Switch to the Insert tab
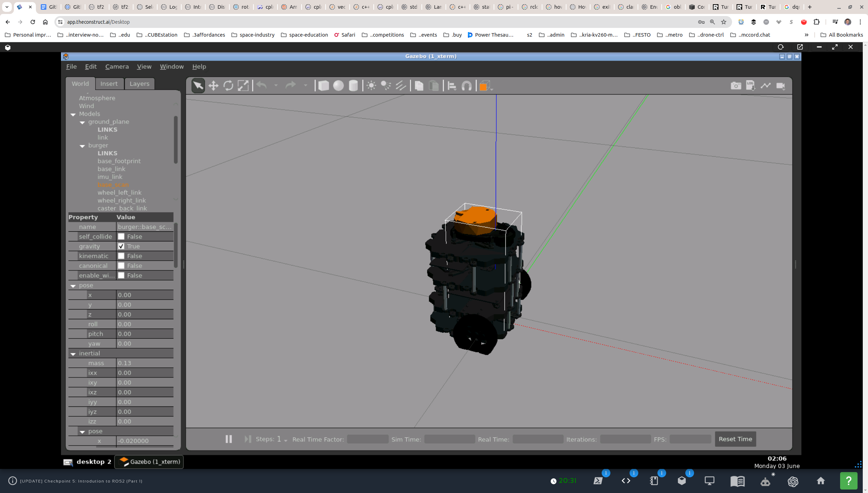868x493 pixels. coord(109,84)
